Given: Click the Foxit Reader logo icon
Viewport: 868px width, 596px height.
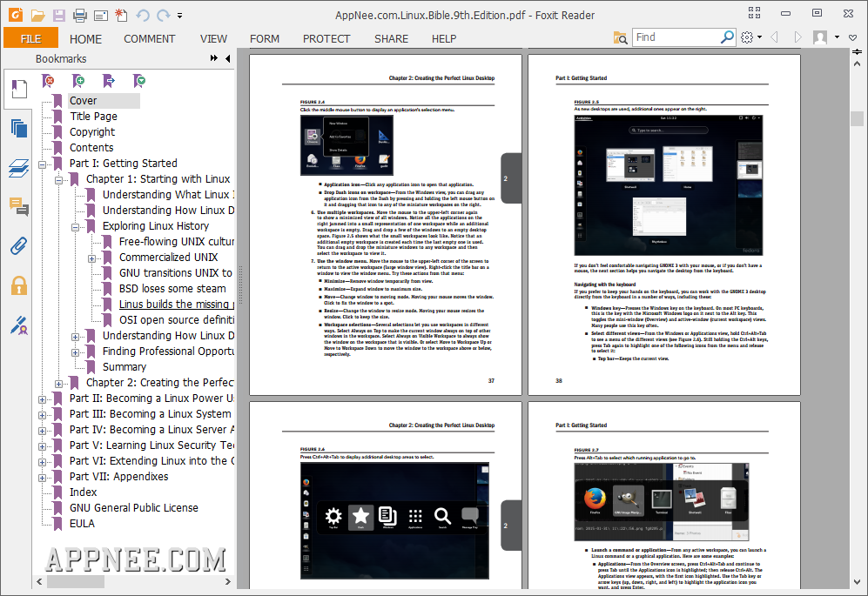Looking at the screenshot, I should click(16, 15).
